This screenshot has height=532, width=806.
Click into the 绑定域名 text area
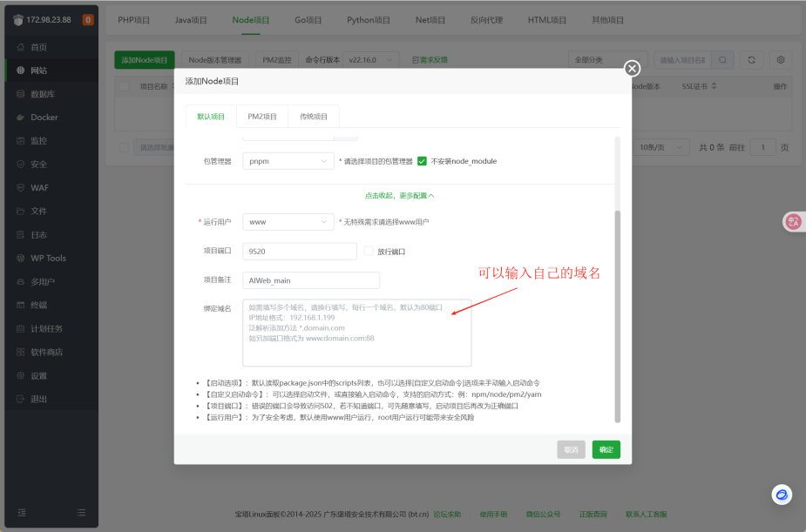[x=356, y=333]
